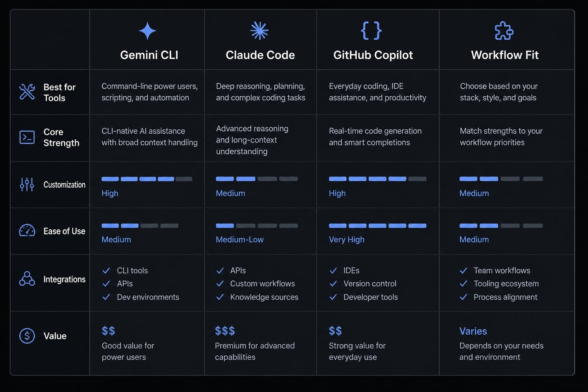Click the Value dollar coin icon

point(27,336)
